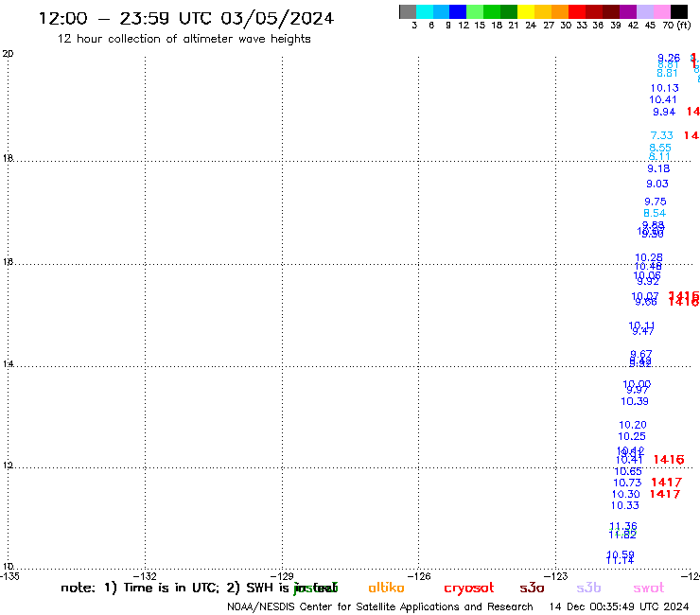
Task: Select the 9.03 wave height value
Action: 657,184
